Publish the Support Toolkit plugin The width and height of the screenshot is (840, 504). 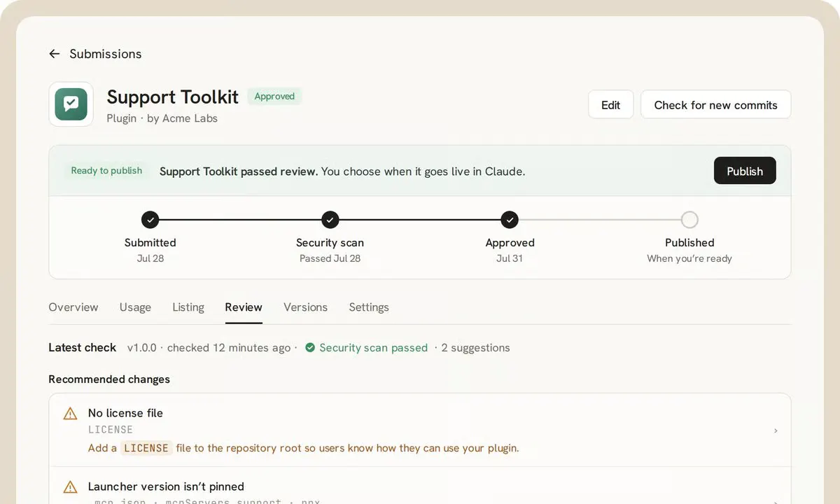point(745,171)
